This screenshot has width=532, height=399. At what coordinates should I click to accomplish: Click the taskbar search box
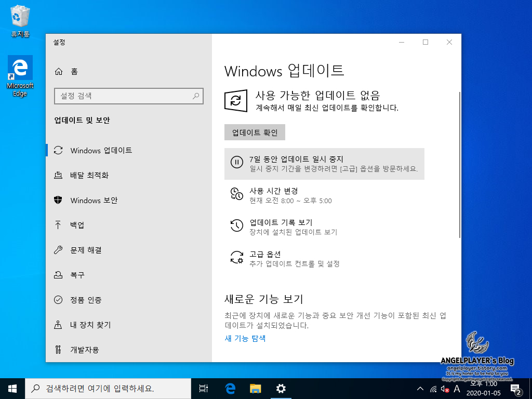[108, 389]
